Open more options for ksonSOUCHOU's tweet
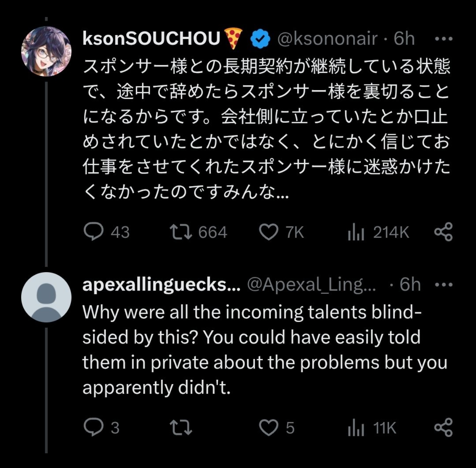The image size is (476, 468). click(x=444, y=38)
